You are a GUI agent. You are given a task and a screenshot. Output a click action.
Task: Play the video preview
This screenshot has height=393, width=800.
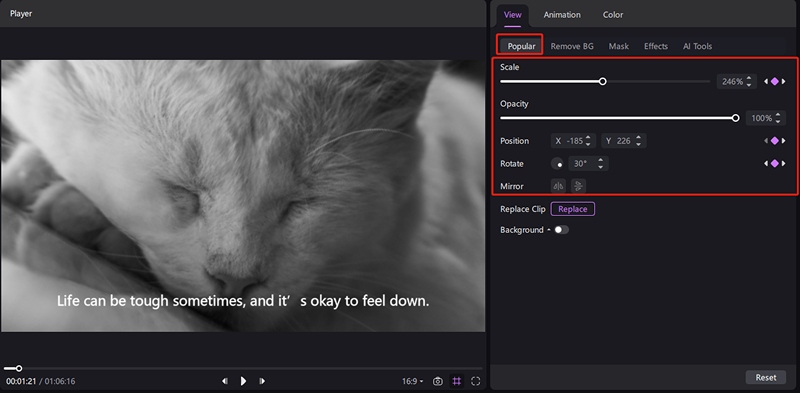243,381
